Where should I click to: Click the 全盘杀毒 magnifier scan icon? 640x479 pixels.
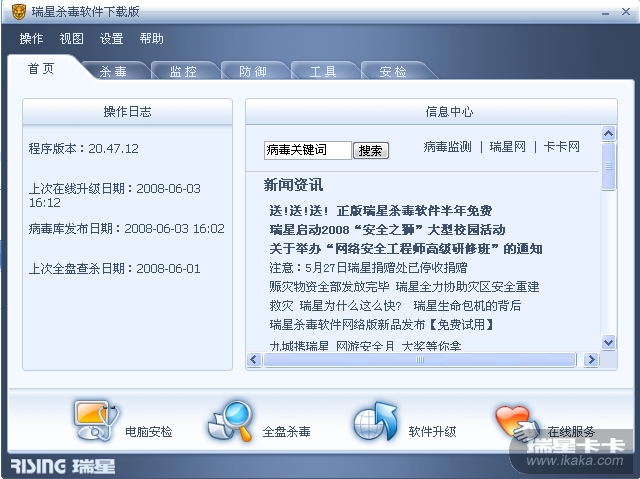pyautogui.click(x=231, y=421)
